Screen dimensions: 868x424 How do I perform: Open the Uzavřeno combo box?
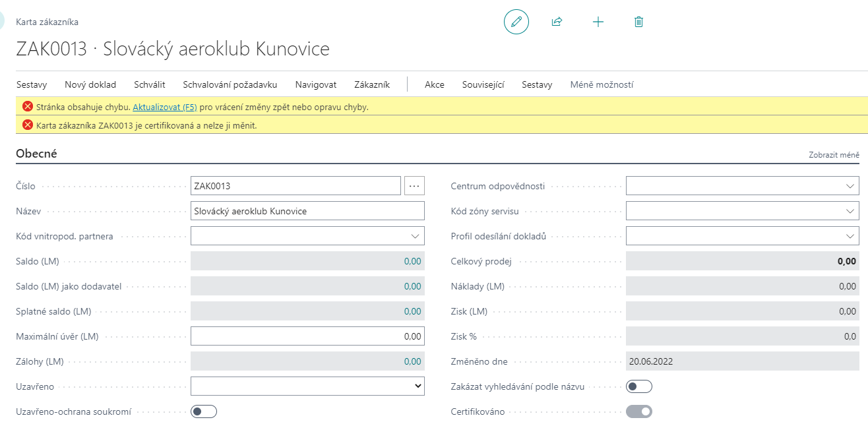[307, 386]
